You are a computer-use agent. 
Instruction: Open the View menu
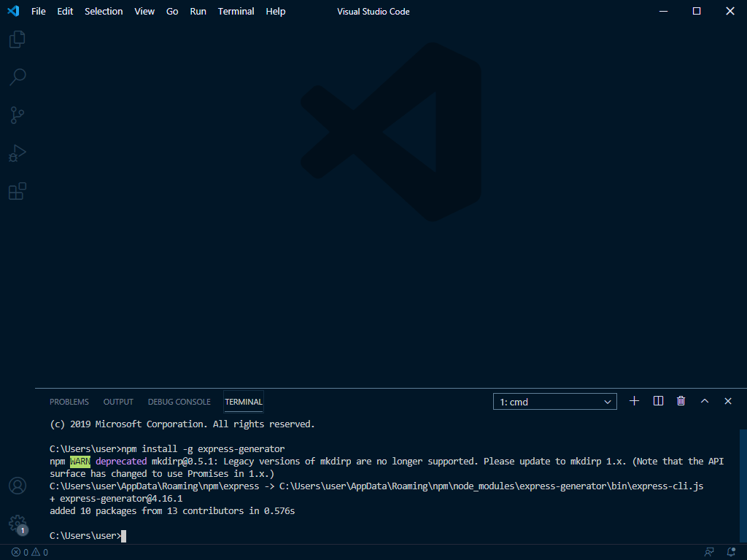click(144, 12)
